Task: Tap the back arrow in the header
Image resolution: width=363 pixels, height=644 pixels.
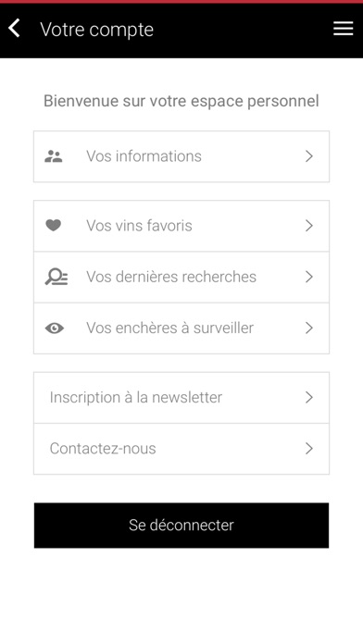Action: (x=14, y=29)
